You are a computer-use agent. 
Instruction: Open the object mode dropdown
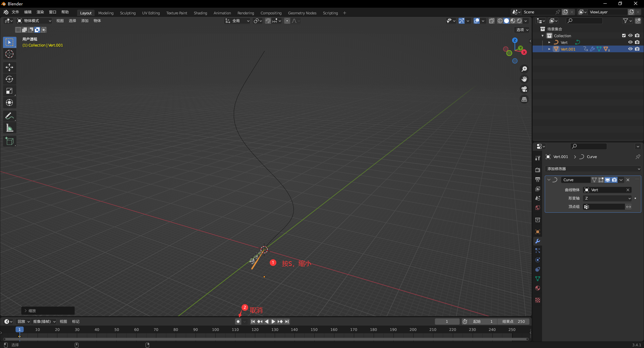click(x=35, y=21)
